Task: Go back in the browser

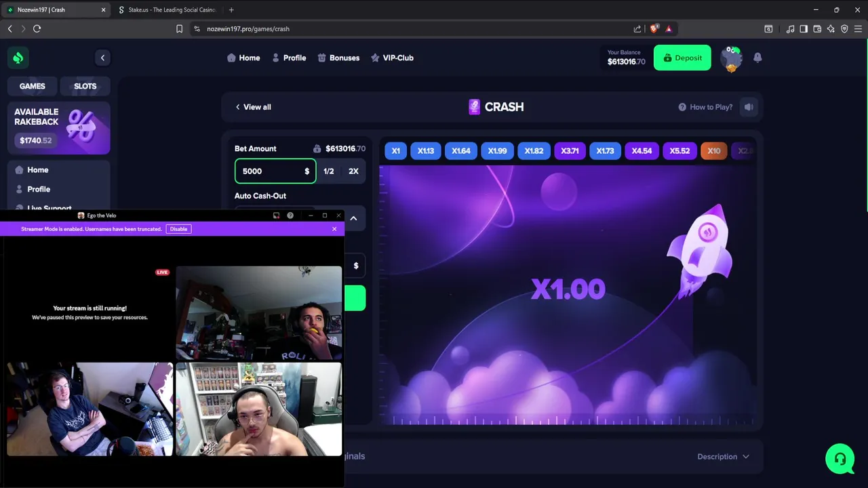Action: [9, 29]
